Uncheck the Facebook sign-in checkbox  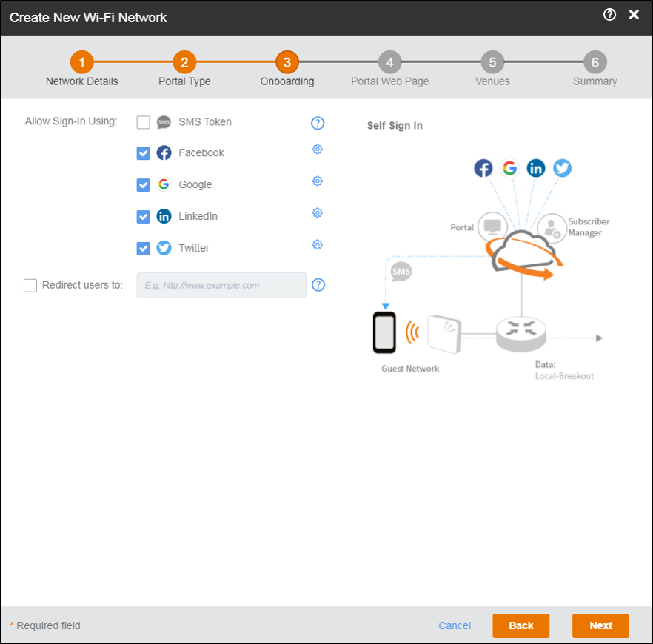[144, 153]
